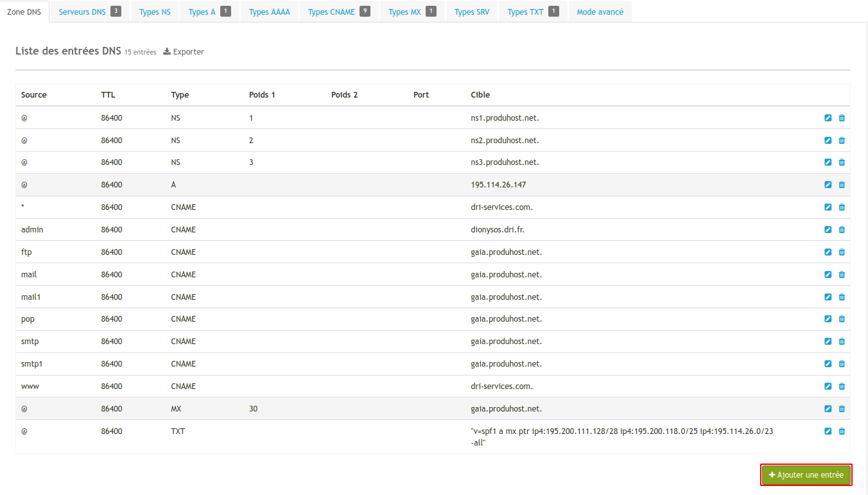
Task: Delete the wildcard * CNAME entry
Action: [842, 207]
